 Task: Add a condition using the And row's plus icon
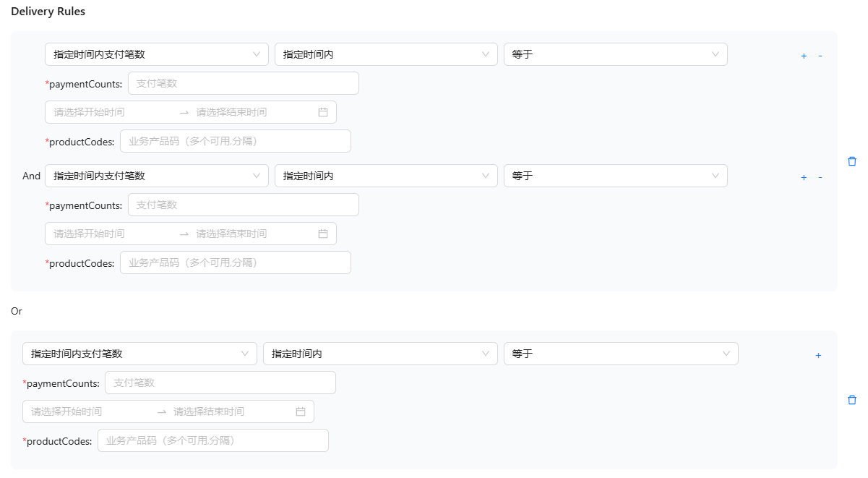coord(804,177)
